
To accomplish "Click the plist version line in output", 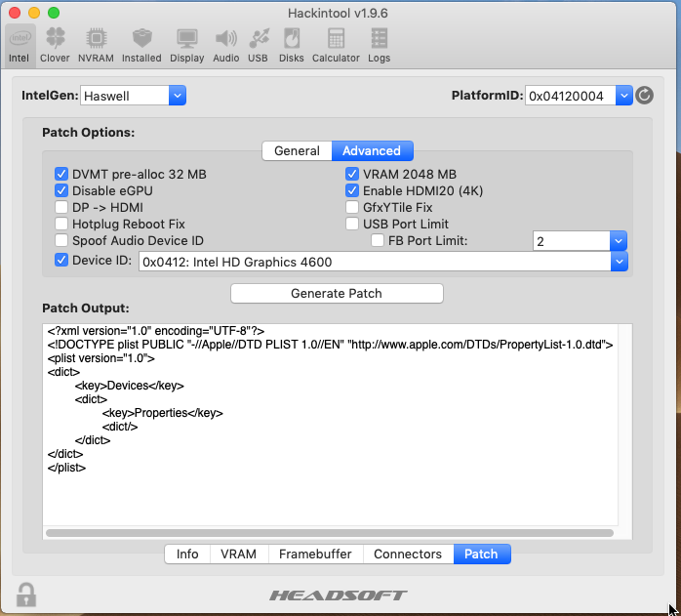I will click(101, 358).
